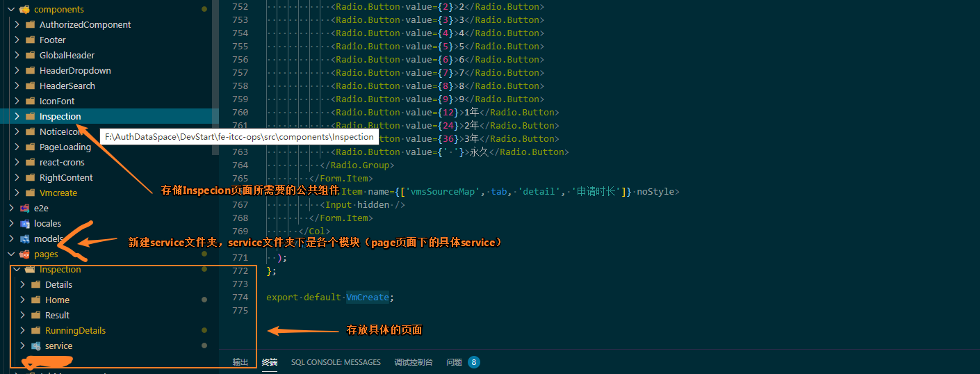
Task: Click the AuthorizedComponent folder icon
Action: coord(31,24)
